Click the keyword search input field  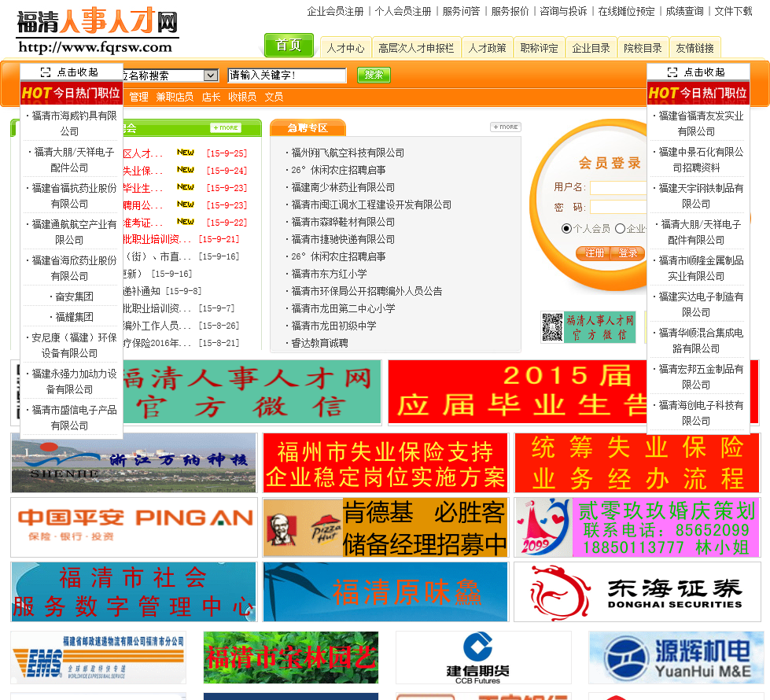point(287,76)
